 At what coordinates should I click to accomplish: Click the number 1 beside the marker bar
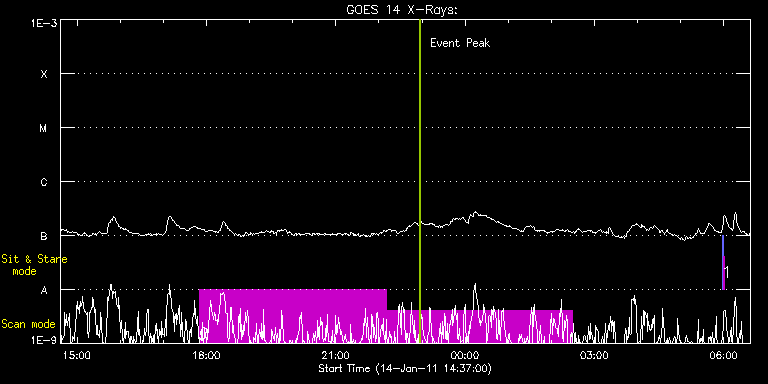tap(727, 272)
